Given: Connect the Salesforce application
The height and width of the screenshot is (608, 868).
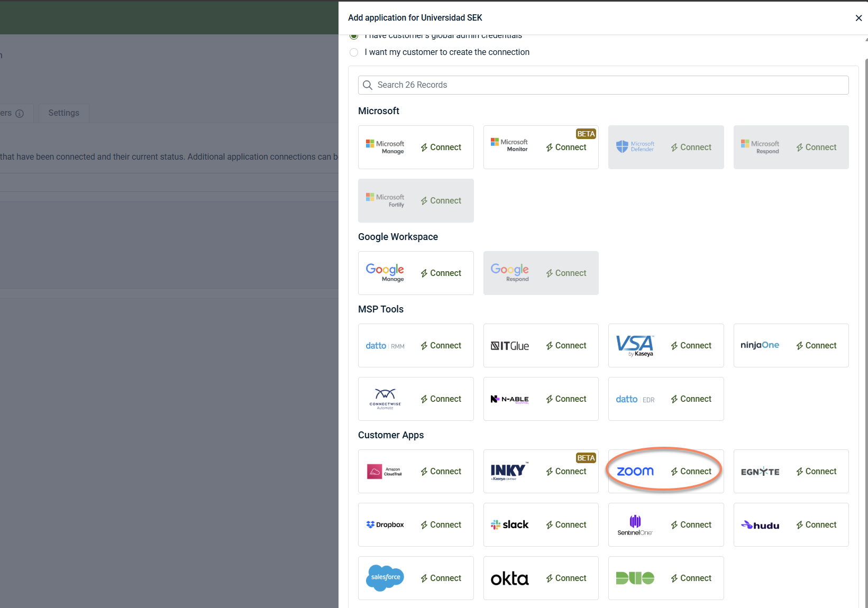Looking at the screenshot, I should [x=441, y=578].
